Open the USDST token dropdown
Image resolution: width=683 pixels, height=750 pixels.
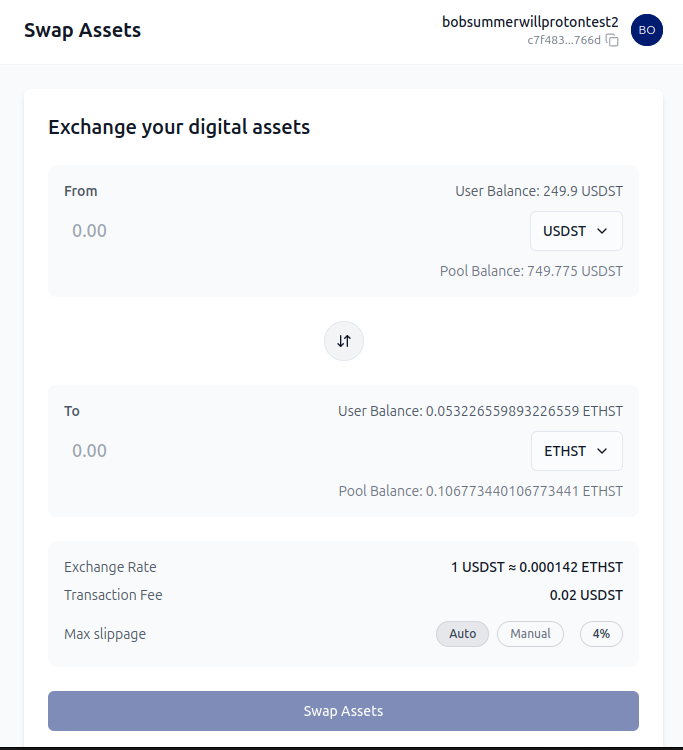pos(576,231)
